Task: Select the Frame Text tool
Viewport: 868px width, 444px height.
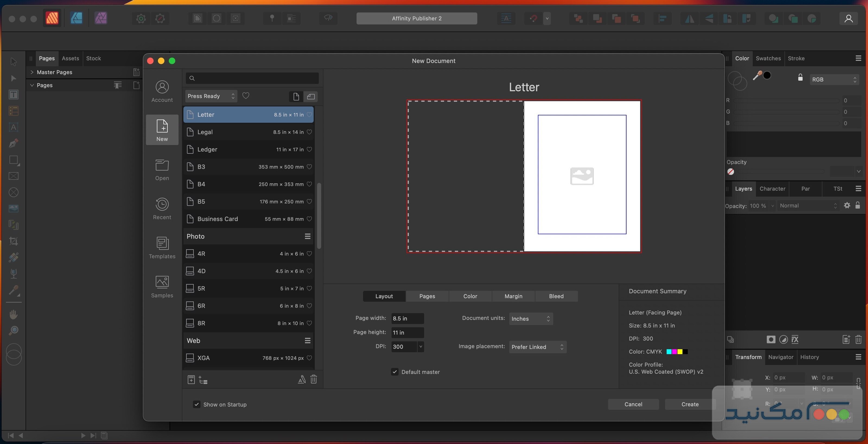Action: (14, 94)
